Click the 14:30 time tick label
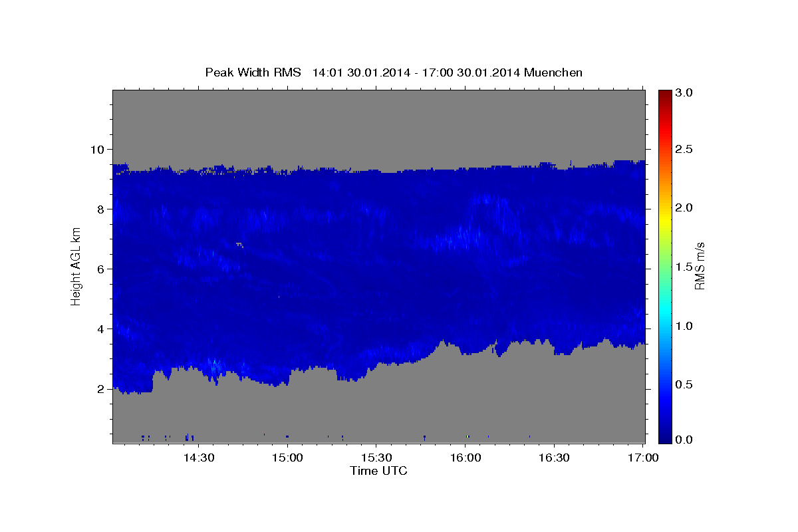The image size is (798, 532). click(x=198, y=458)
